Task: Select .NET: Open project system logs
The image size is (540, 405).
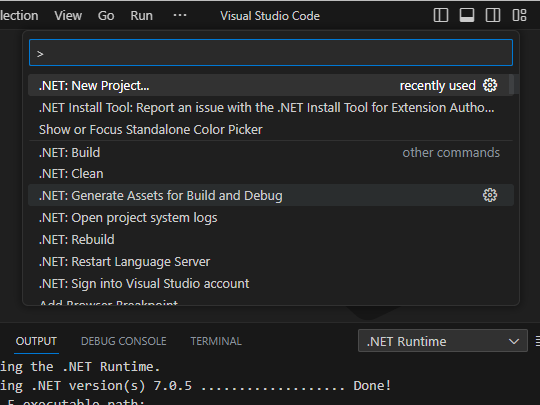Action: [x=271, y=218]
